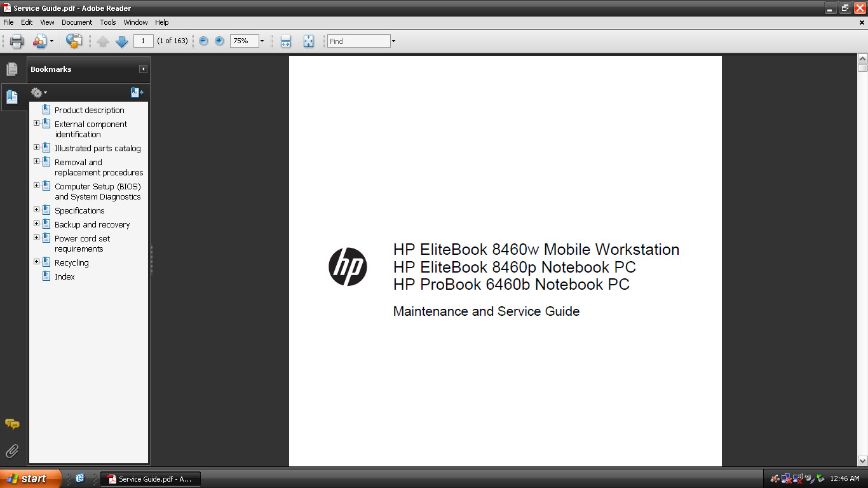Screen dimensions: 868x488
Task: Open the Tools menu
Action: click(x=108, y=22)
